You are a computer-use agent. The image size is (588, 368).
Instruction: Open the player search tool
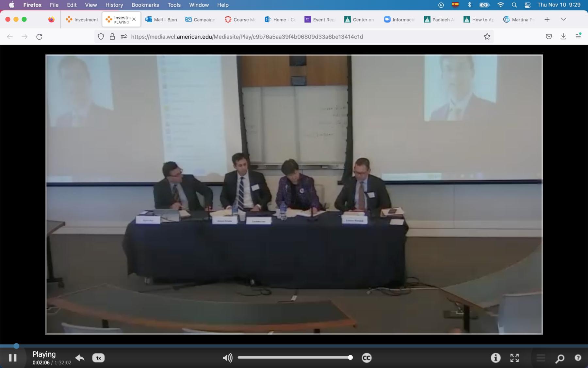click(x=560, y=358)
